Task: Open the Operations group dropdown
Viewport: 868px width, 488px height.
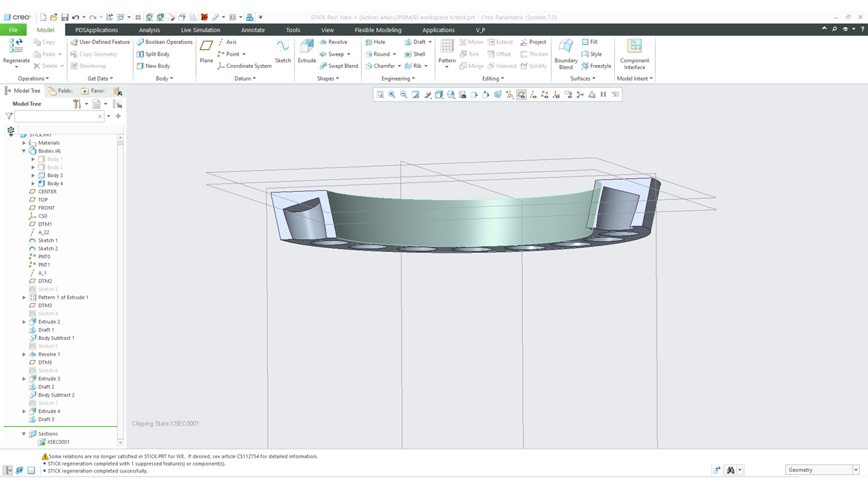Action: tap(33, 79)
